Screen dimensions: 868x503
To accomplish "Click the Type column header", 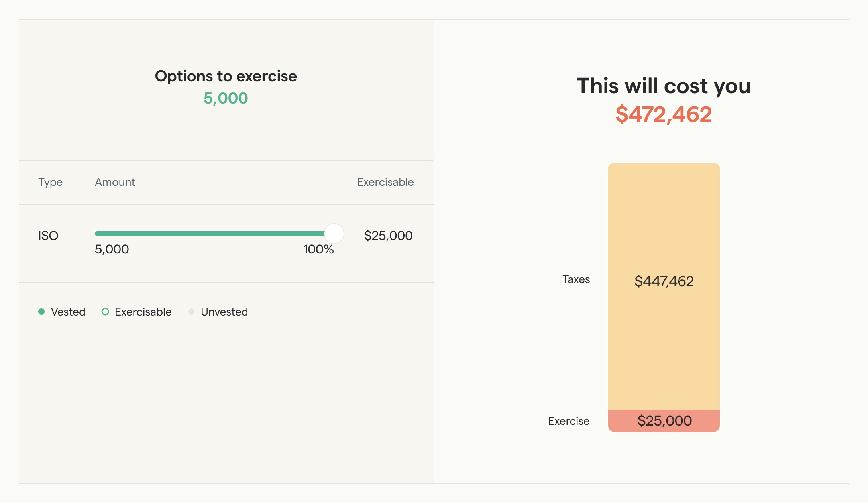I will point(51,182).
